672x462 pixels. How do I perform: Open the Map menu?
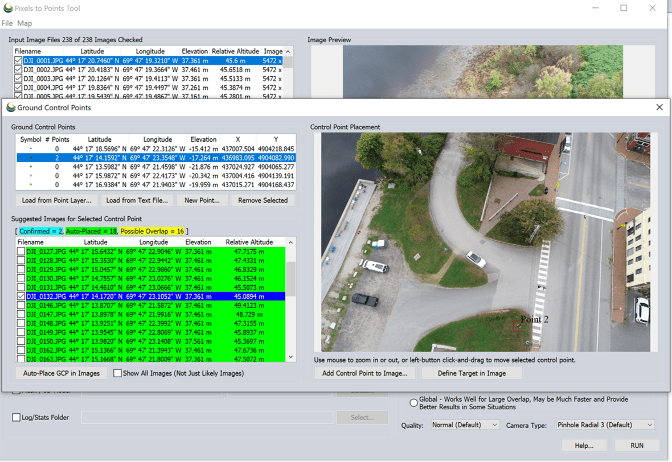point(24,23)
